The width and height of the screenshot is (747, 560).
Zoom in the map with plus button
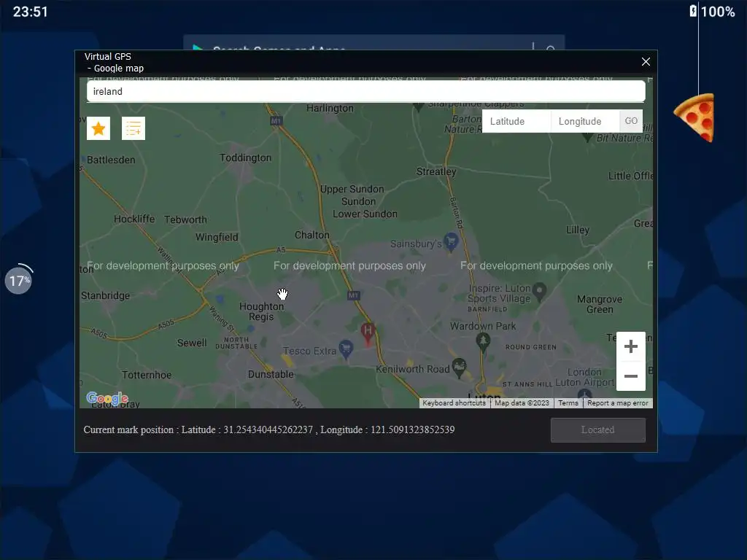(x=631, y=346)
